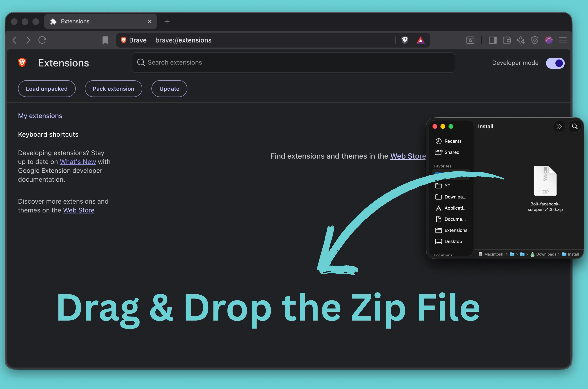Bookmark this page with the bookmark icon
Viewport: 588px width, 389px height.
(105, 40)
